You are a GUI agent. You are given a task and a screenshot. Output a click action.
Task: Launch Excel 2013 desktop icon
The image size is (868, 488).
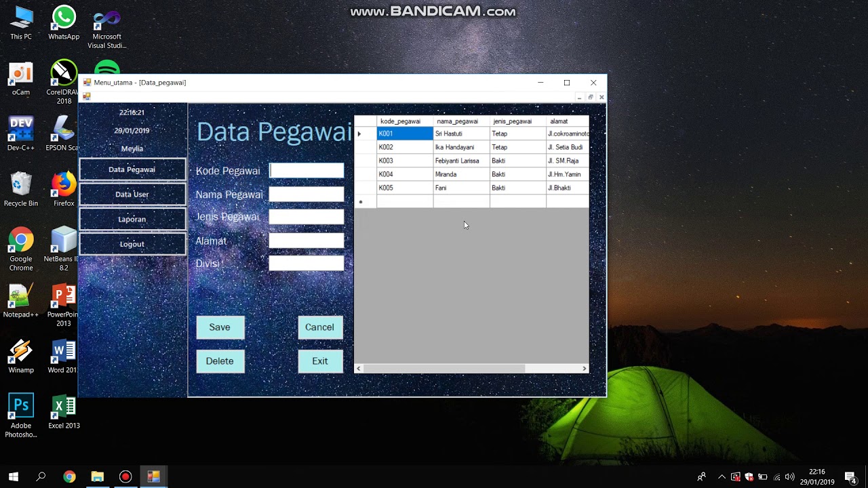click(x=64, y=413)
